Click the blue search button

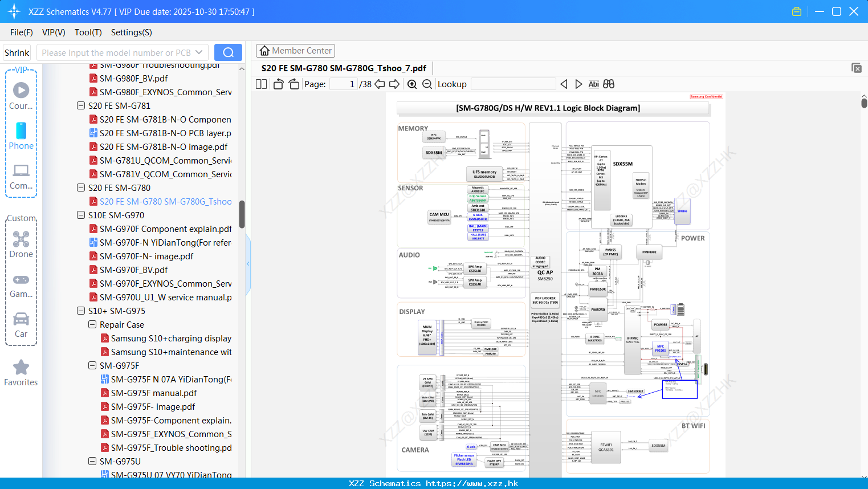tap(228, 52)
